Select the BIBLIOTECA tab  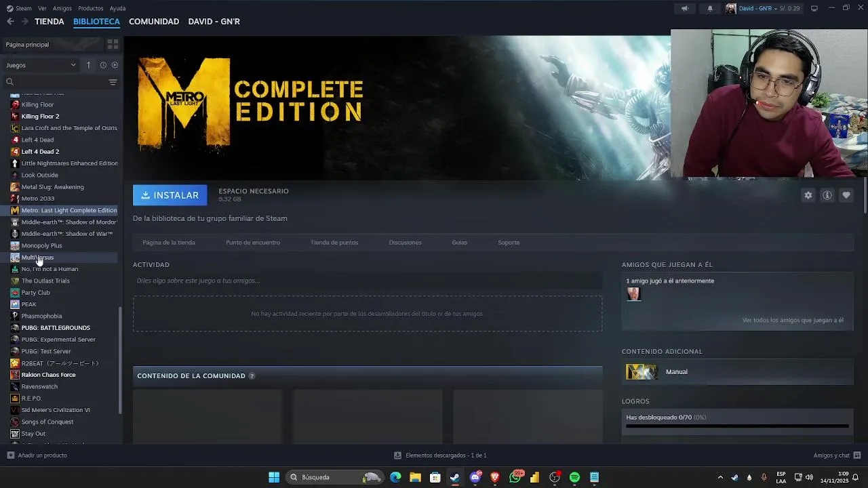[96, 22]
